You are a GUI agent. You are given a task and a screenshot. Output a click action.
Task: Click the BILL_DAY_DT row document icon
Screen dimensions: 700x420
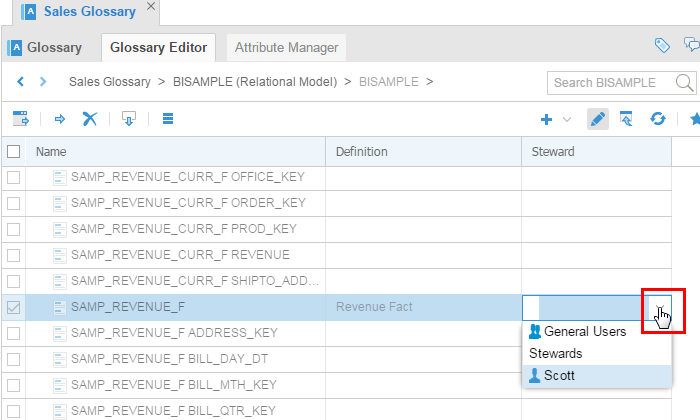click(59, 359)
